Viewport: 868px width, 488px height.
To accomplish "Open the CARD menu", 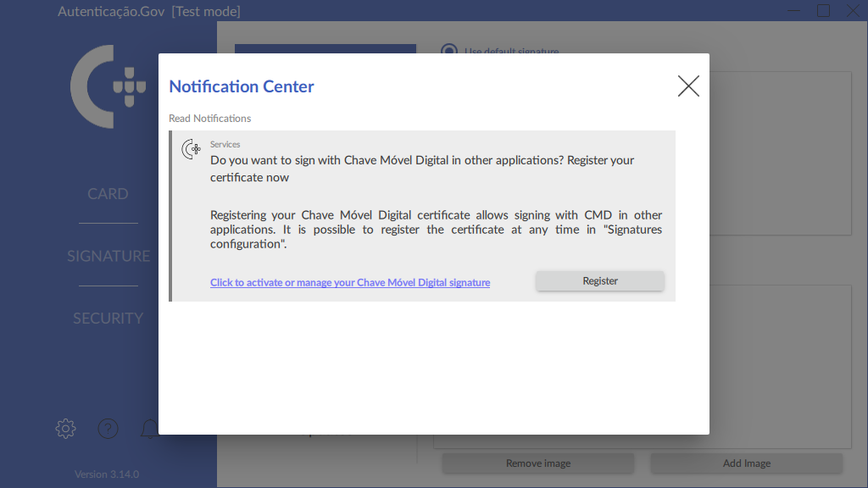I will tap(108, 194).
